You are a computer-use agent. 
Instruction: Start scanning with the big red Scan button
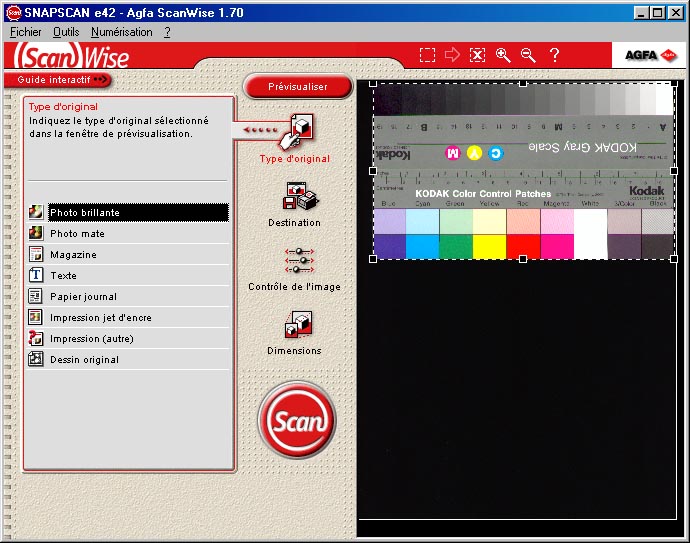[x=297, y=420]
